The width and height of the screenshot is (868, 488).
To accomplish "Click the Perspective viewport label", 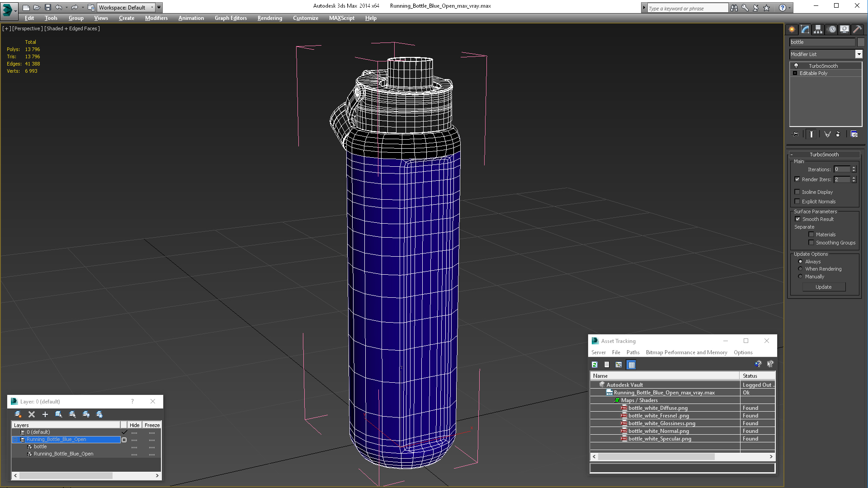I will click(x=28, y=28).
